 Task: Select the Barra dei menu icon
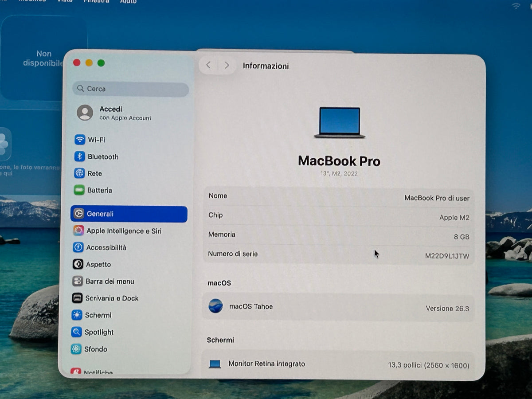pyautogui.click(x=78, y=281)
